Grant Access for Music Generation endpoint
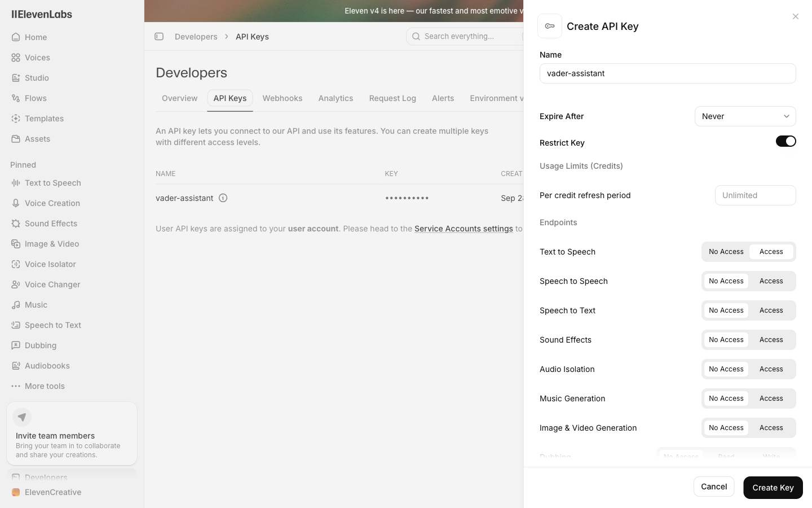The image size is (812, 508). (771, 398)
